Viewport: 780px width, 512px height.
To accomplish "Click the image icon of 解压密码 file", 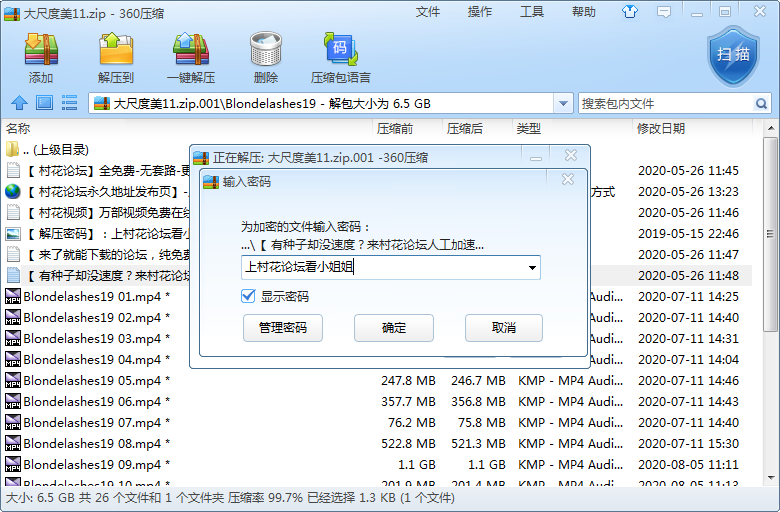I will click(13, 233).
